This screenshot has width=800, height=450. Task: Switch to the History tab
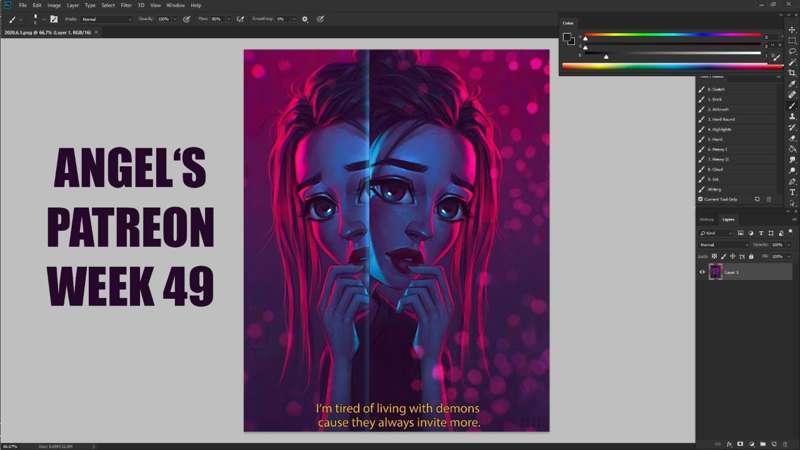point(707,219)
